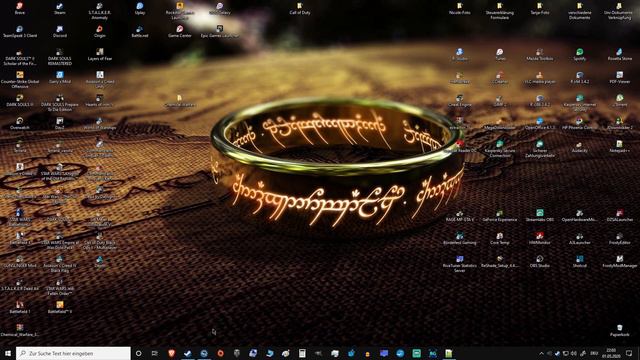Open the volume control in tray
Image resolution: width=640 pixels, height=360 pixels.
coord(574,353)
